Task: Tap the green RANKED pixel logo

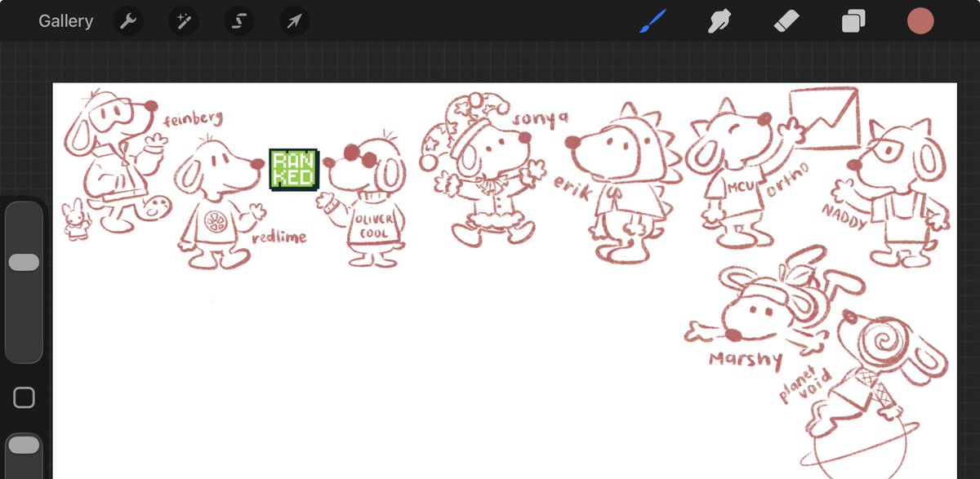Action: tap(294, 170)
